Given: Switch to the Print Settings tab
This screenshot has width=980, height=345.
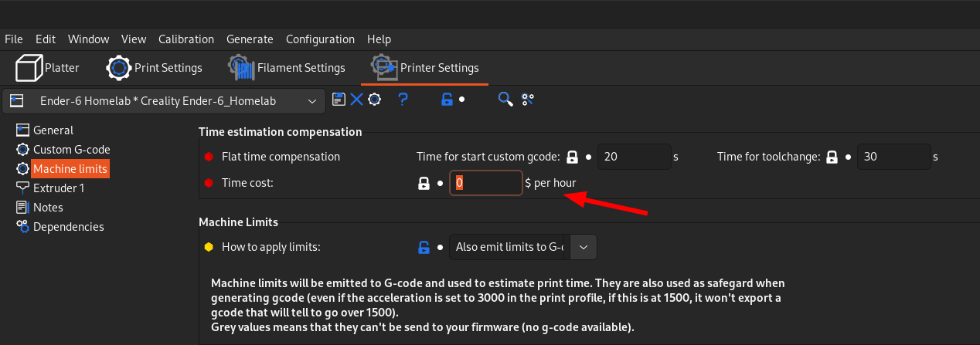Looking at the screenshot, I should pos(154,68).
